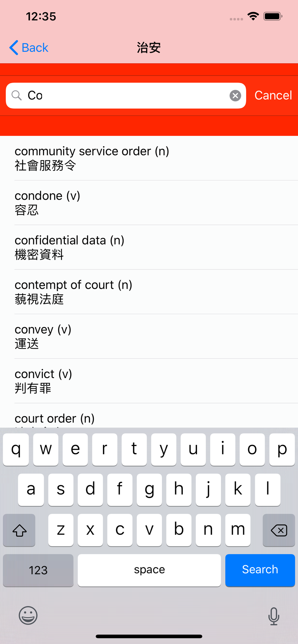The height and width of the screenshot is (644, 298).
Task: Activate the microphone dictation icon
Action: pyautogui.click(x=274, y=616)
